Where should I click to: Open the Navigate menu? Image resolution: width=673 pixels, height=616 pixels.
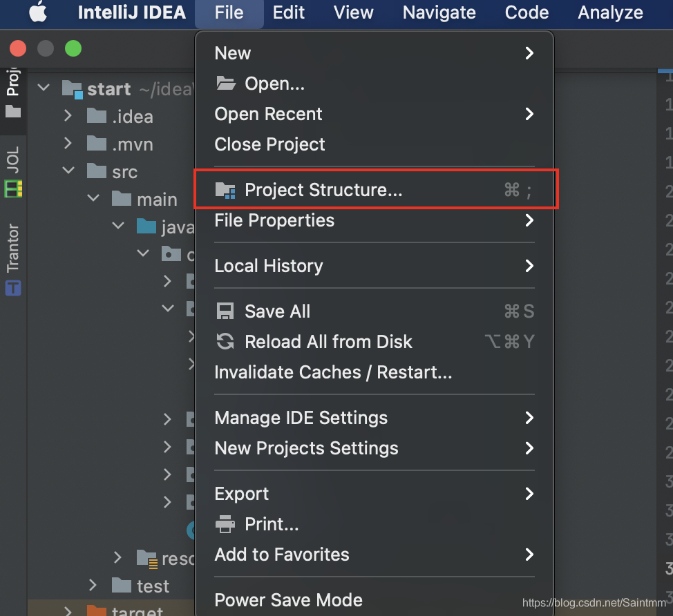pyautogui.click(x=439, y=12)
